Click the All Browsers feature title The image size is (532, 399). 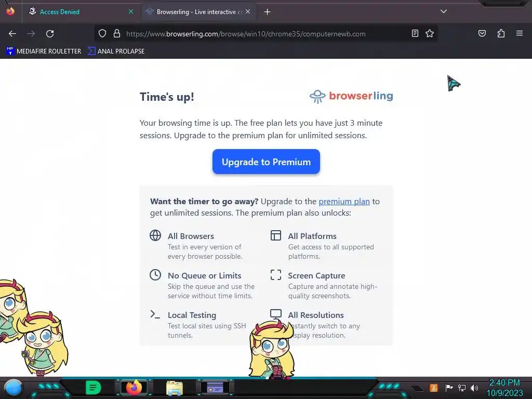coord(191,236)
